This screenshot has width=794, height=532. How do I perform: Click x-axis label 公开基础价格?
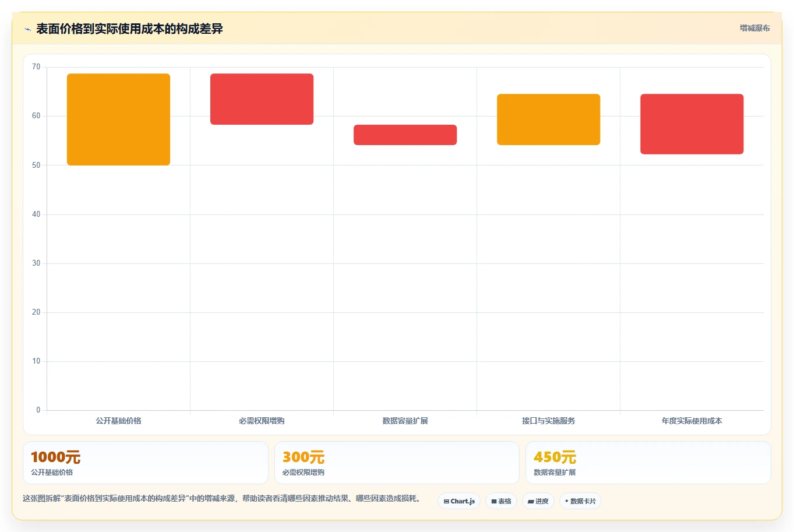pyautogui.click(x=119, y=421)
